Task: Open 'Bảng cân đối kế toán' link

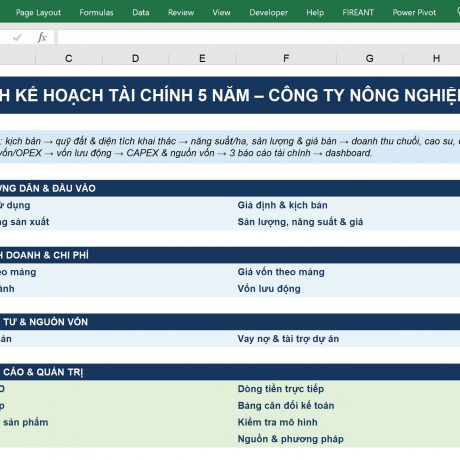Action: (x=286, y=405)
